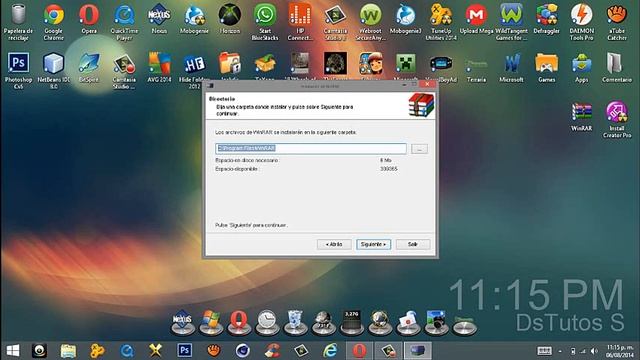This screenshot has width=640, height=360.
Task: Click the Siguiente button in the installer
Action: tap(373, 244)
